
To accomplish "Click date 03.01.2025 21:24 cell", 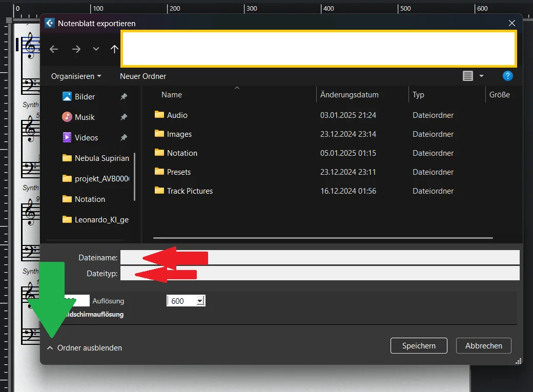I will [x=348, y=115].
